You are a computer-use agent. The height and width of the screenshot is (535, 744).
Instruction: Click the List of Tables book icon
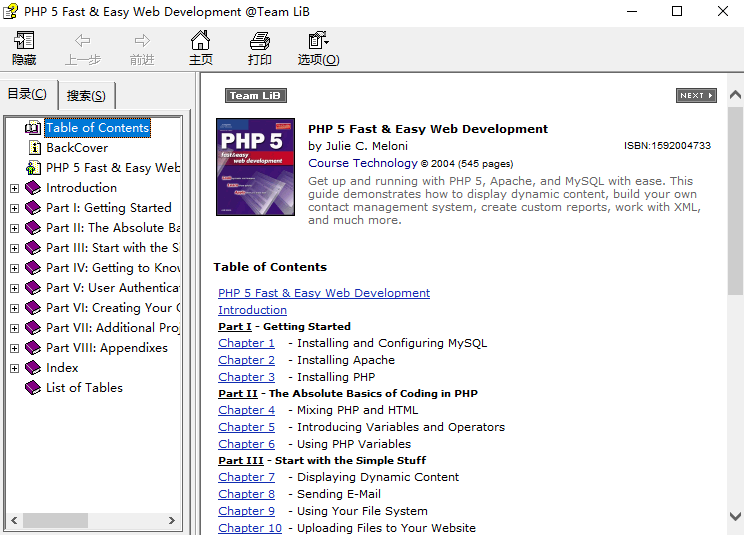click(34, 388)
